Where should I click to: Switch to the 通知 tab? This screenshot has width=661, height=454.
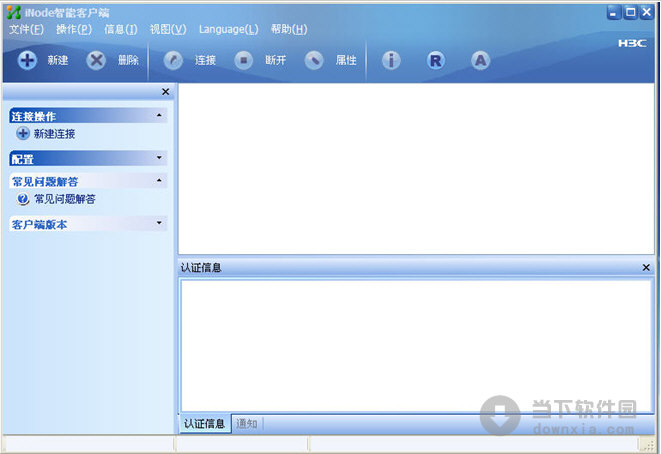(x=246, y=424)
